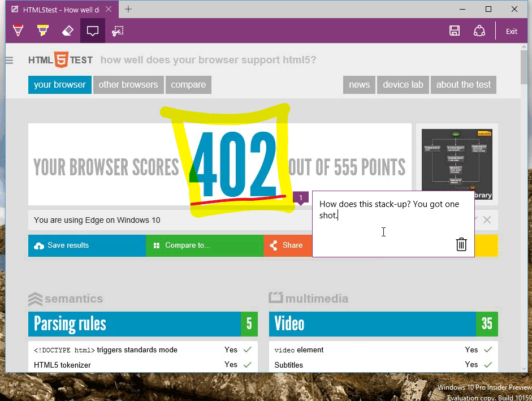The image size is (532, 401).
Task: Click the semantics stacked-layers icon
Action: (35, 299)
